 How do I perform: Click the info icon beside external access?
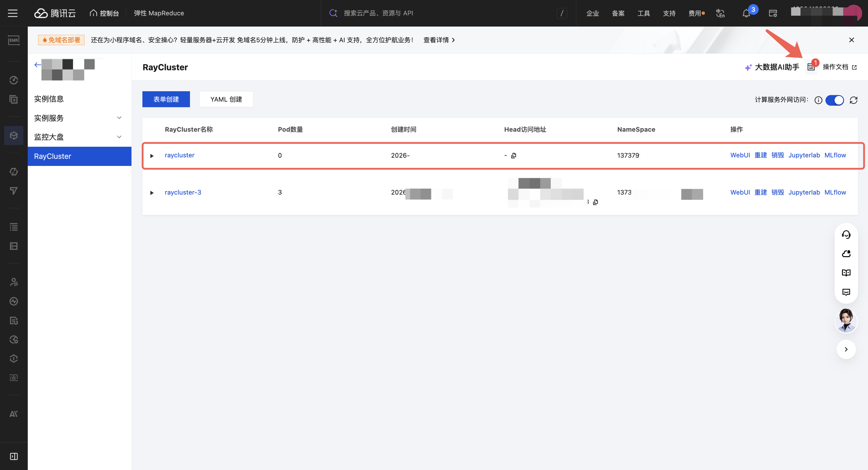click(818, 100)
